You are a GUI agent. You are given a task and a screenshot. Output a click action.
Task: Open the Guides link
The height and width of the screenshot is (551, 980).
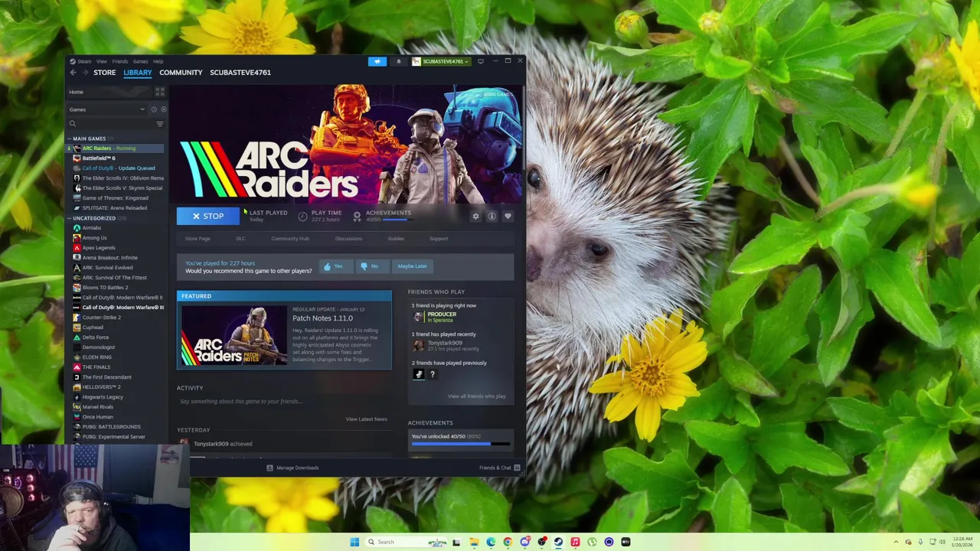(396, 239)
